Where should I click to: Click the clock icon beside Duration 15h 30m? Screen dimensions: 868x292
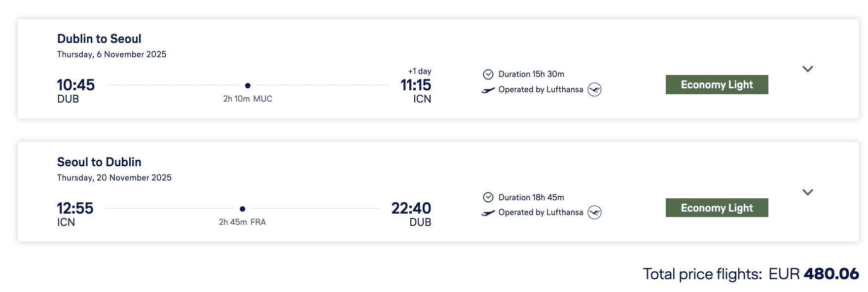488,74
